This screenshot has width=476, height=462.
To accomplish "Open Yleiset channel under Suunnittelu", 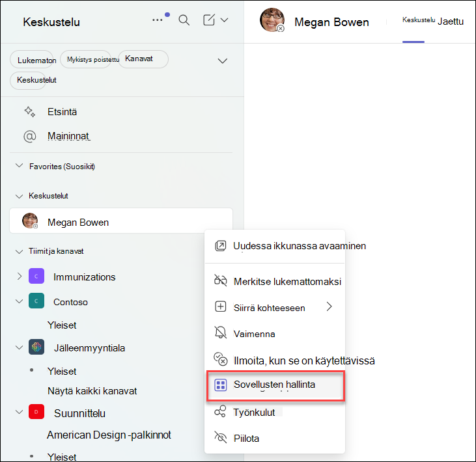I will pyautogui.click(x=62, y=457).
